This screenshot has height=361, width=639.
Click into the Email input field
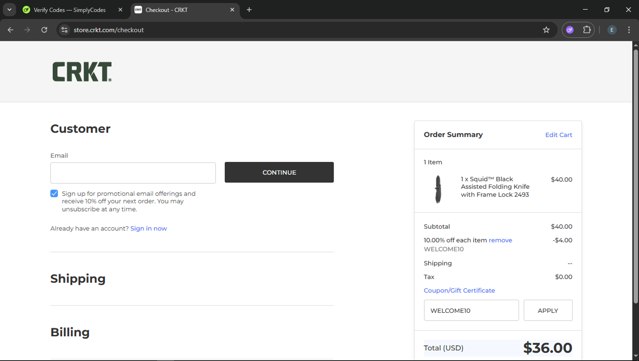[133, 173]
